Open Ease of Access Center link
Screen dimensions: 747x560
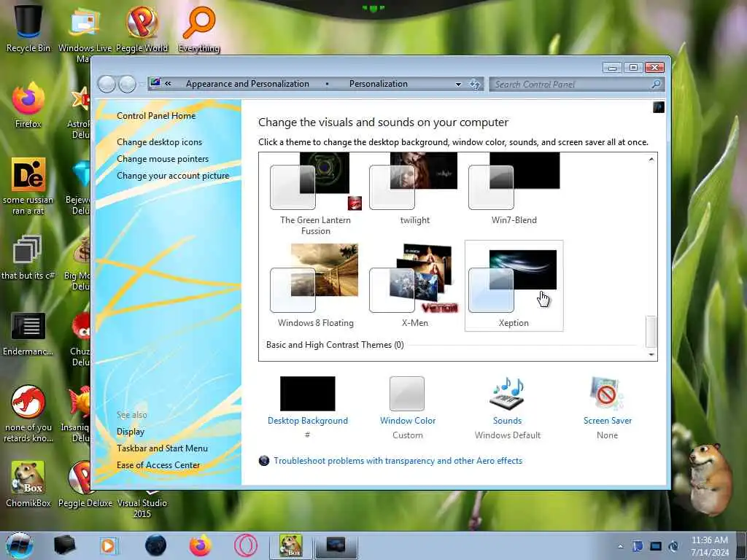[x=158, y=464]
